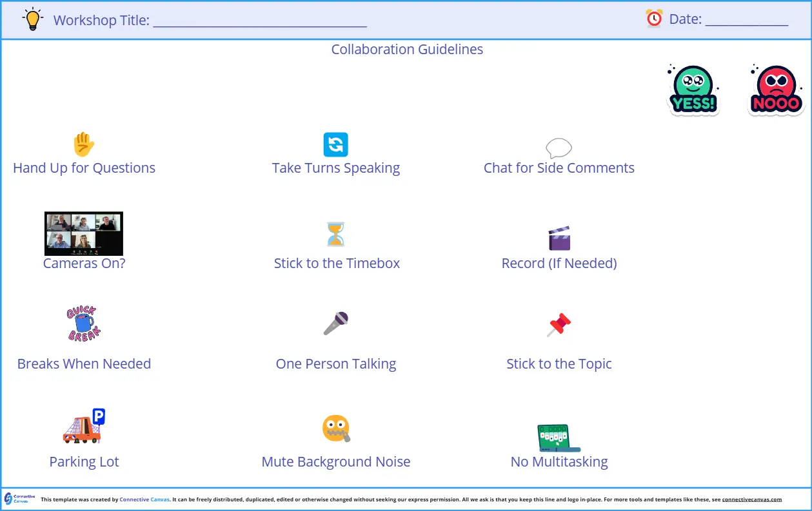Click the Quick Break mug sticker
Screen dimensions: 812x511
(84, 324)
